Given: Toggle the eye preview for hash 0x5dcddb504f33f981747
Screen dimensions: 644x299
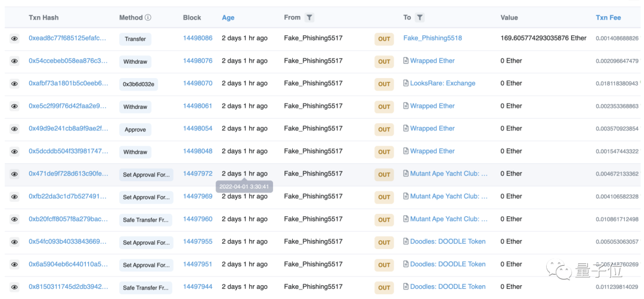Looking at the screenshot, I should tap(14, 152).
